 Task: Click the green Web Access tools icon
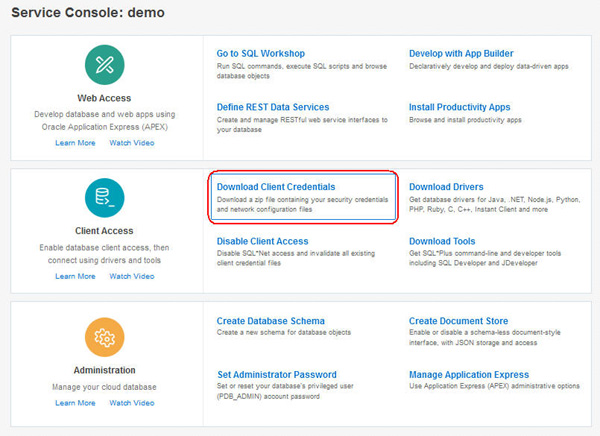tap(105, 66)
